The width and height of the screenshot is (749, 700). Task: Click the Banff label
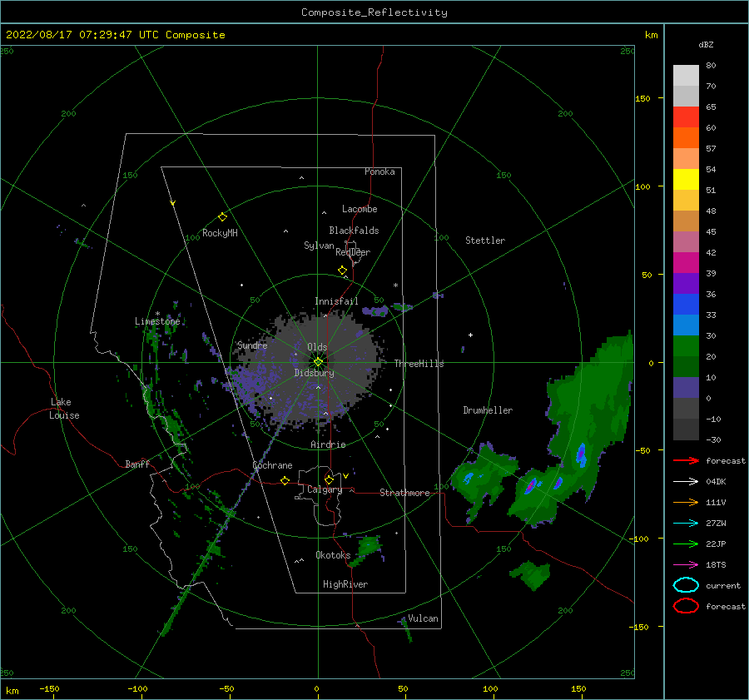pyautogui.click(x=137, y=464)
